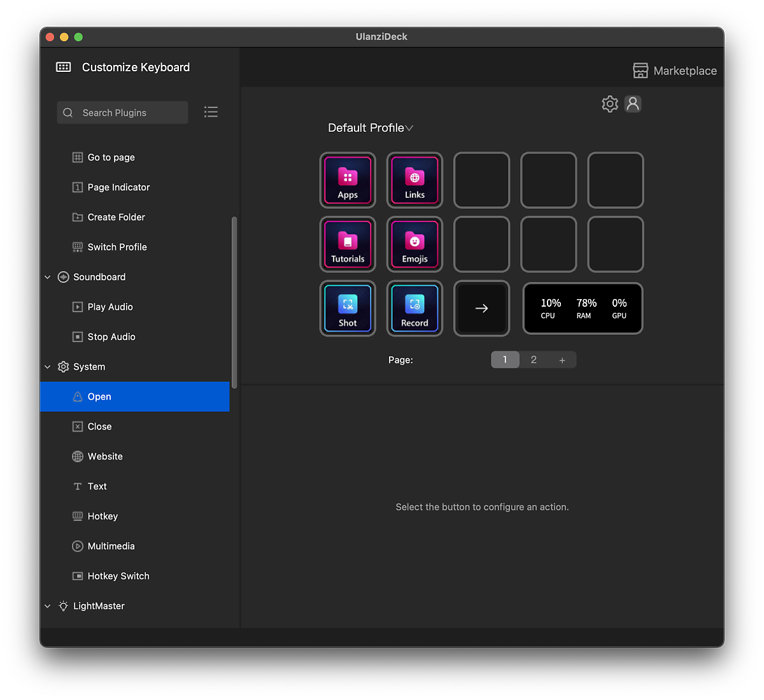Click the Hotkey keyboard icon

[78, 516]
